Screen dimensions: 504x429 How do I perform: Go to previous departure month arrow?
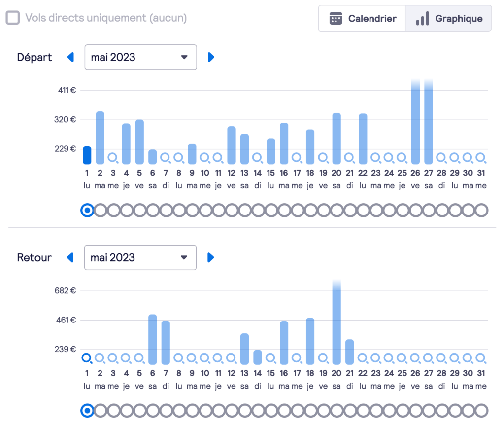pyautogui.click(x=70, y=57)
